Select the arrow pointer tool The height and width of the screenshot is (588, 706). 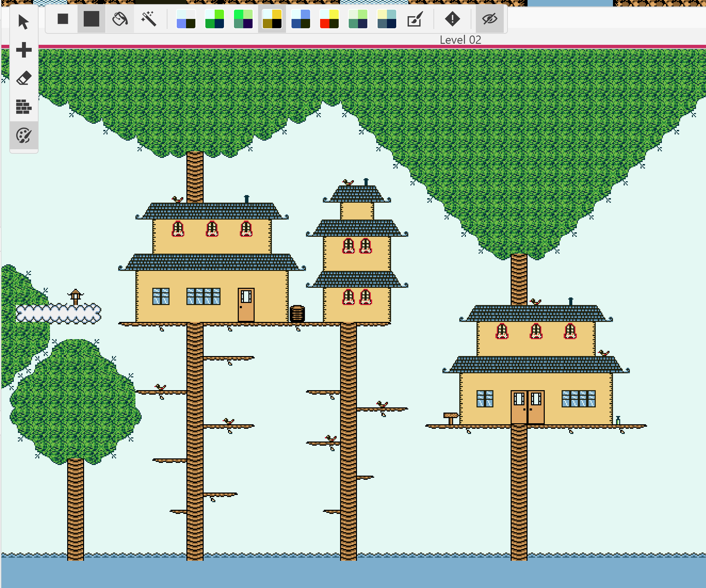[23, 22]
